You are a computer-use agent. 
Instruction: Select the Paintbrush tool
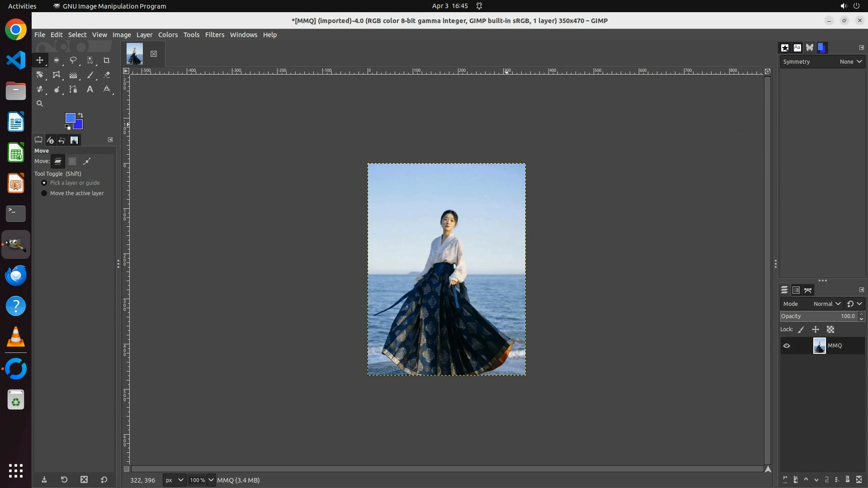coord(90,75)
